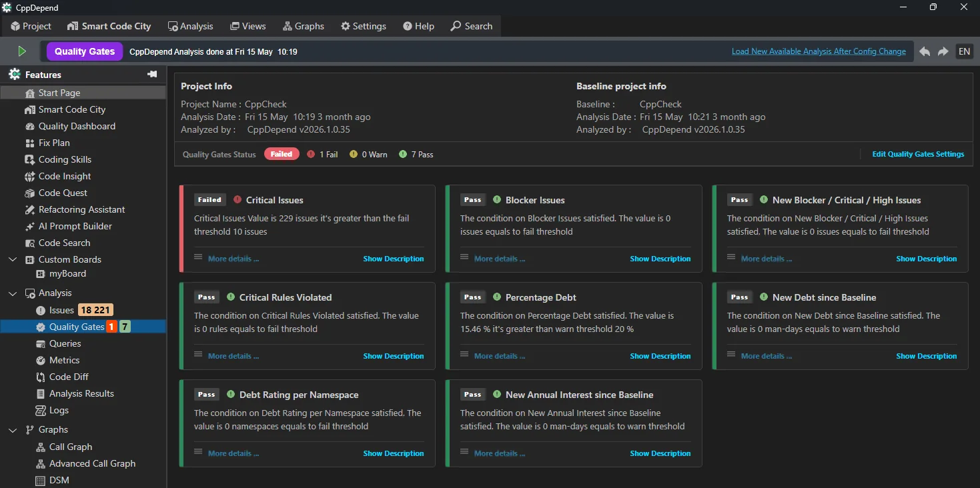Click Edit Quality Gates Settings link
This screenshot has height=488, width=980.
pyautogui.click(x=918, y=154)
